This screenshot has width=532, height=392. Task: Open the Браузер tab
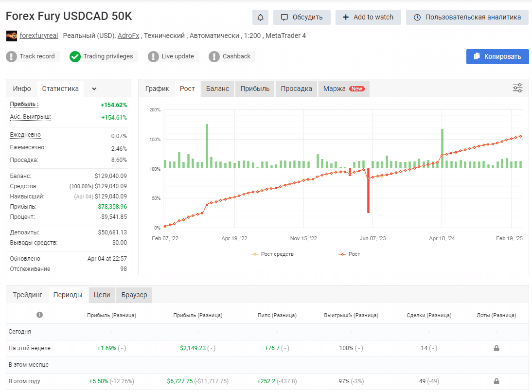(134, 295)
